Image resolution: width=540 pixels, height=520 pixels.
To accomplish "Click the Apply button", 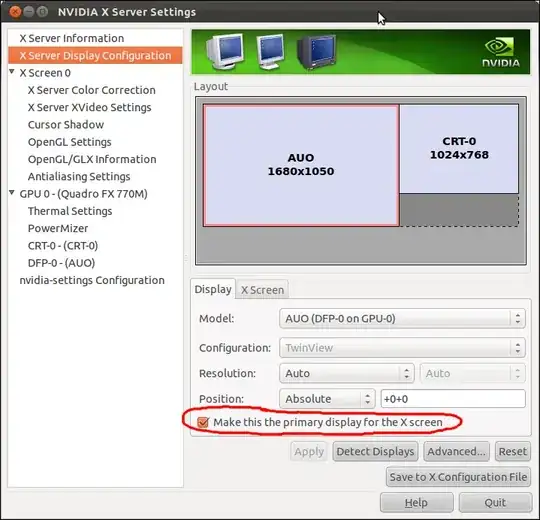I will [x=309, y=451].
